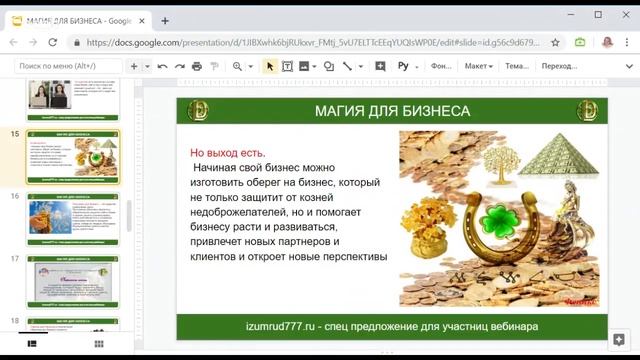Focus the menu search field
Image resolution: width=640 pixels, height=360 pixels.
click(68, 66)
